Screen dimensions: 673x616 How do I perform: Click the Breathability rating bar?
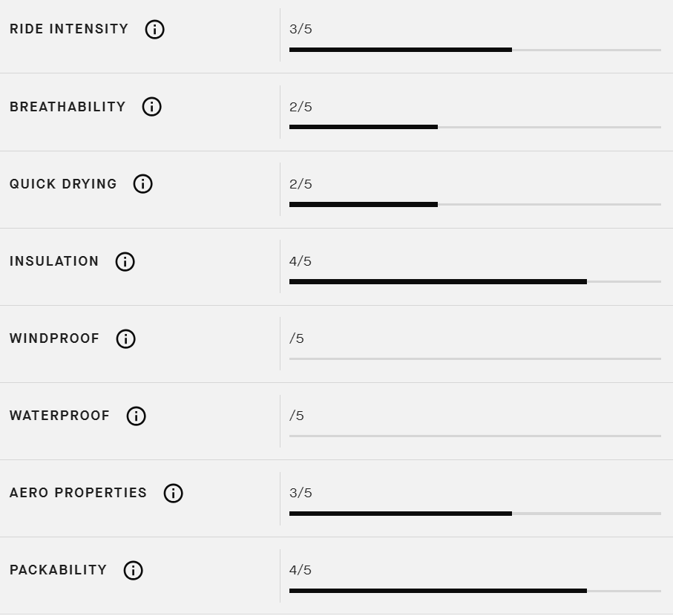pos(475,127)
